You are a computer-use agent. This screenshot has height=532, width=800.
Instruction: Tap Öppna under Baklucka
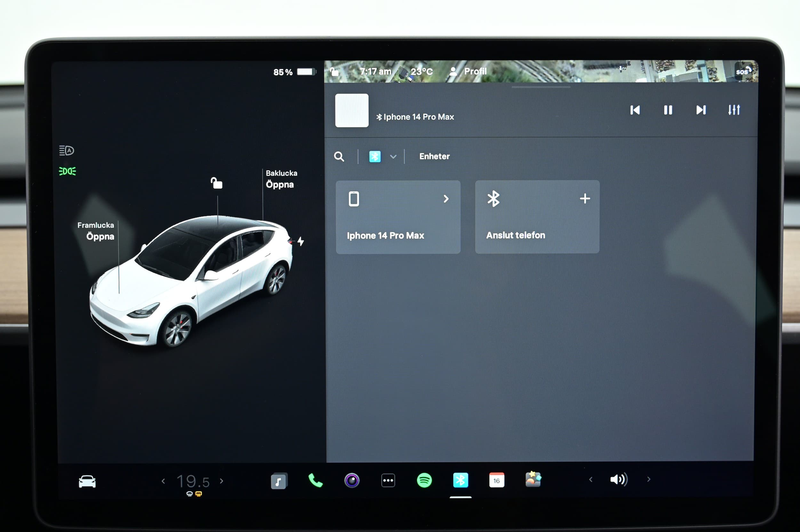point(280,185)
